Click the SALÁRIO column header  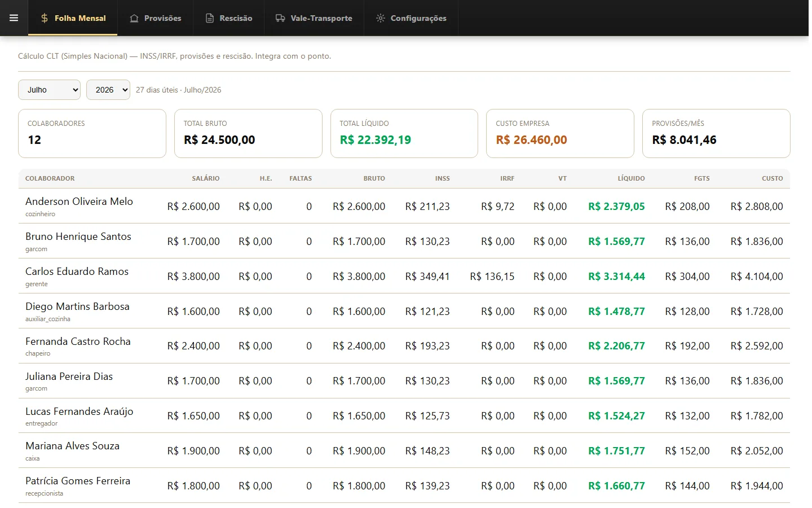click(x=206, y=178)
